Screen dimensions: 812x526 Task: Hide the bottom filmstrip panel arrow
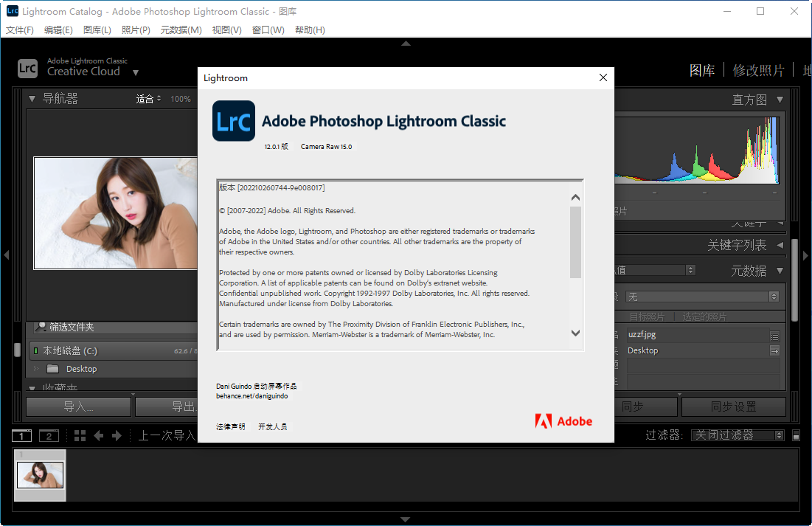pos(406,519)
